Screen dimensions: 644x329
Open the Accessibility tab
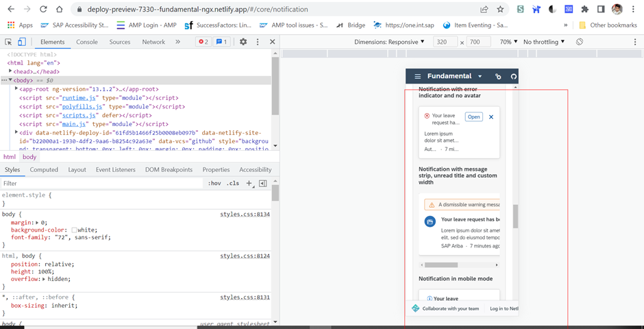click(x=256, y=169)
